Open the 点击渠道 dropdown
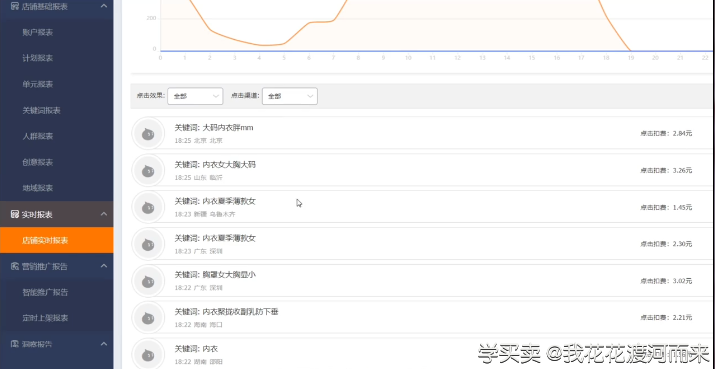 (290, 96)
